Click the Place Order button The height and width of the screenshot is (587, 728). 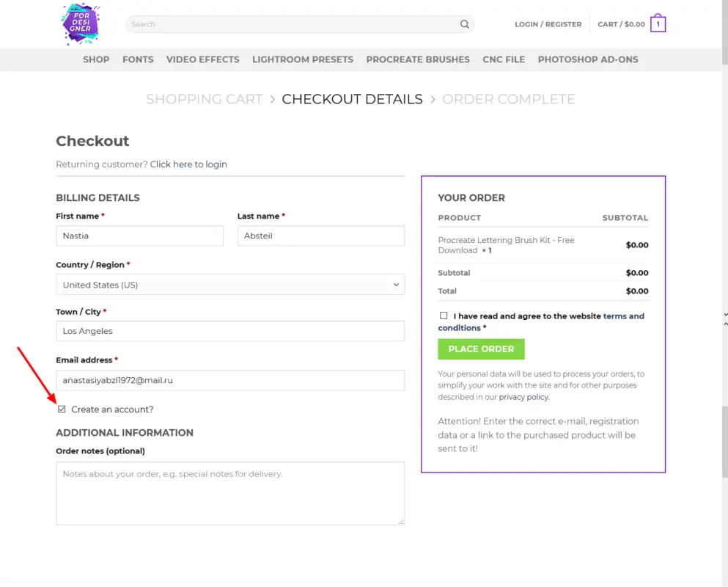click(x=481, y=349)
